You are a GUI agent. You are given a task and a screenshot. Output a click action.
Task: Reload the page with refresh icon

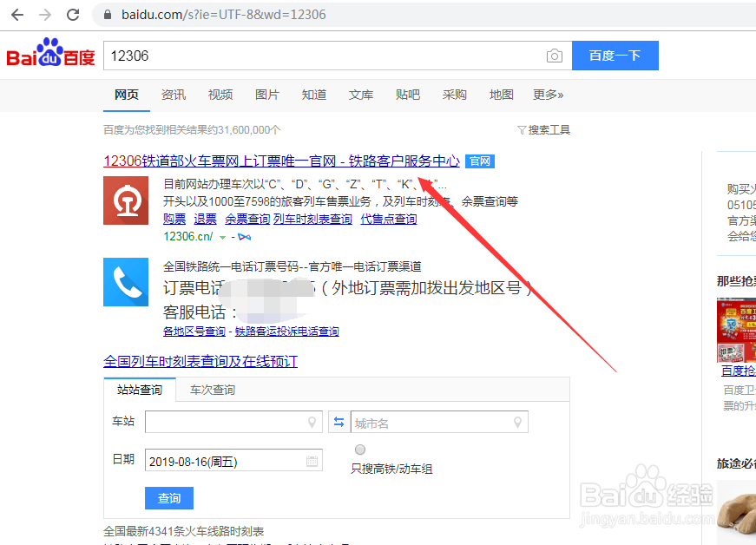[x=73, y=15]
